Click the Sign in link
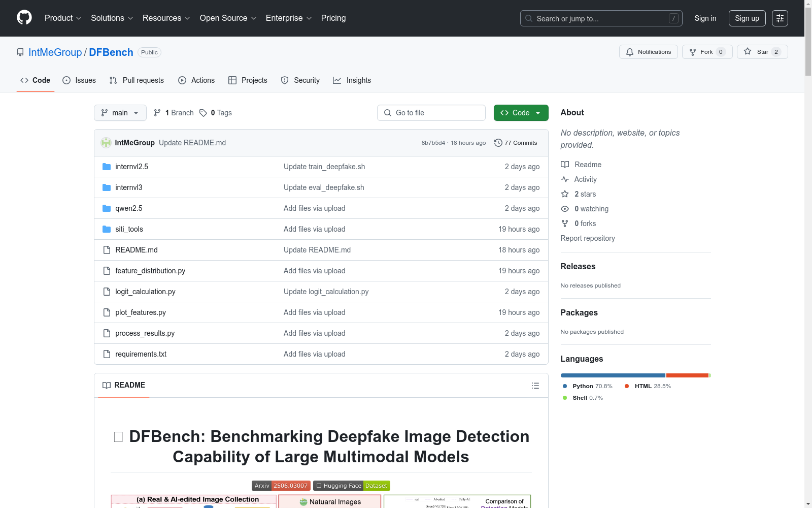Image resolution: width=812 pixels, height=508 pixels. pos(705,18)
